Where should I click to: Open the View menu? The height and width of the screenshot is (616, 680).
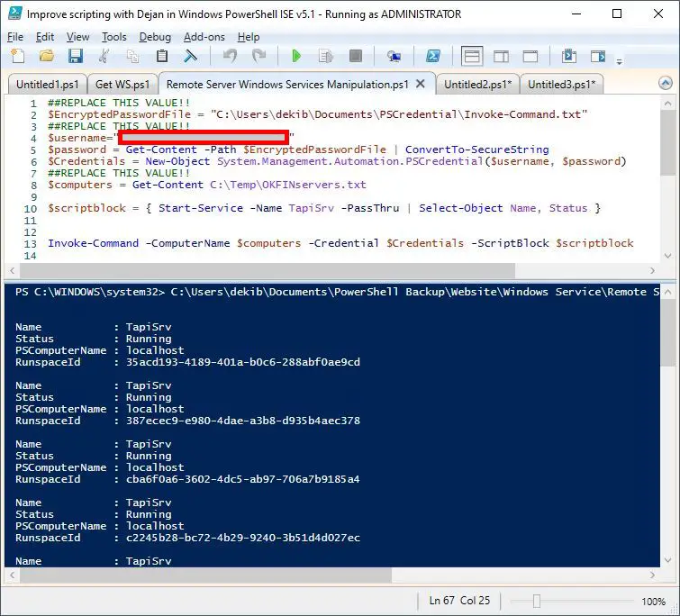(77, 37)
